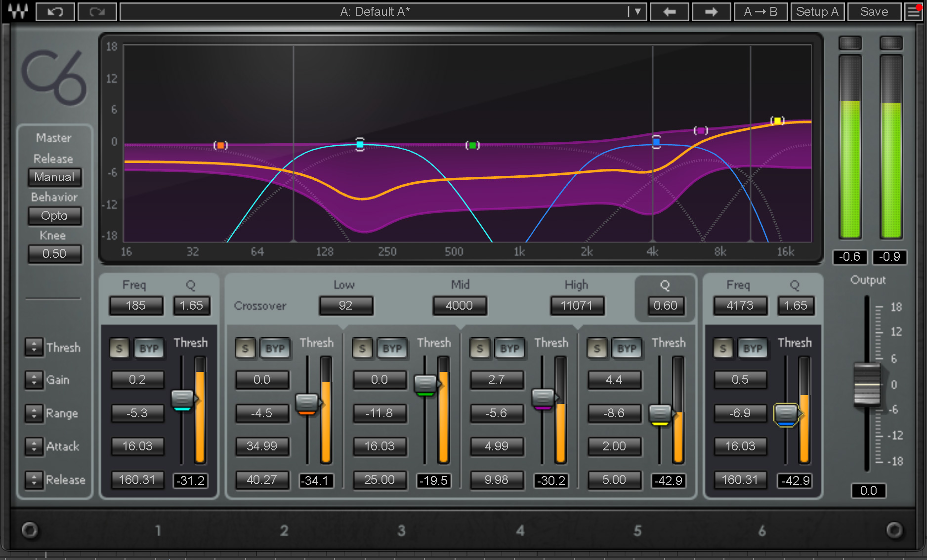Click the Waves logo icon
The image size is (927, 560).
click(18, 11)
